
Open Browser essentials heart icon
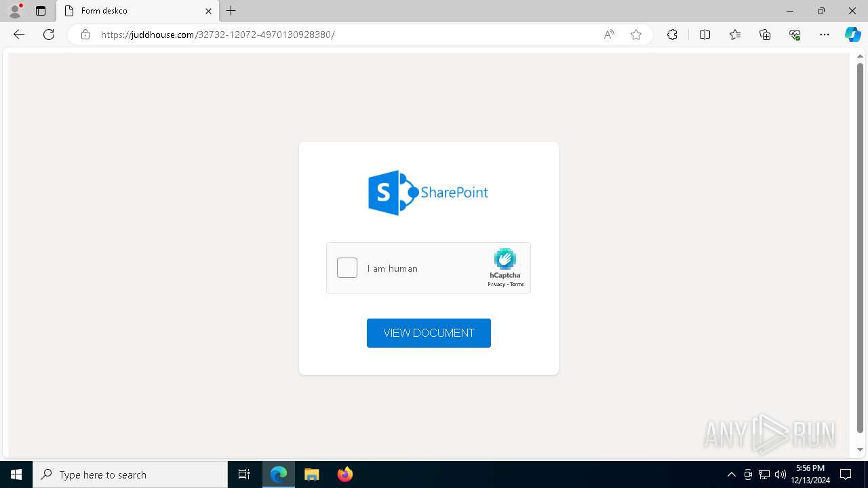(795, 35)
